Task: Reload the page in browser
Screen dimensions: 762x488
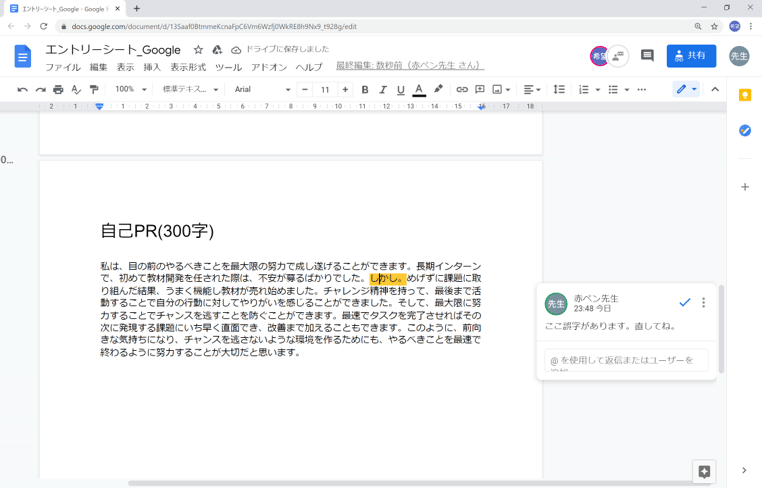Action: tap(44, 26)
